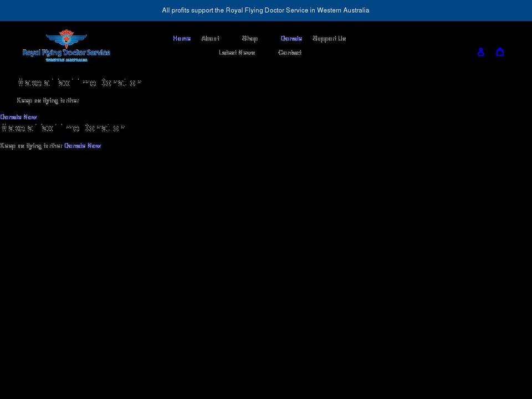The image size is (532, 399).
Task: Open the Latest News menu
Action: (x=237, y=53)
